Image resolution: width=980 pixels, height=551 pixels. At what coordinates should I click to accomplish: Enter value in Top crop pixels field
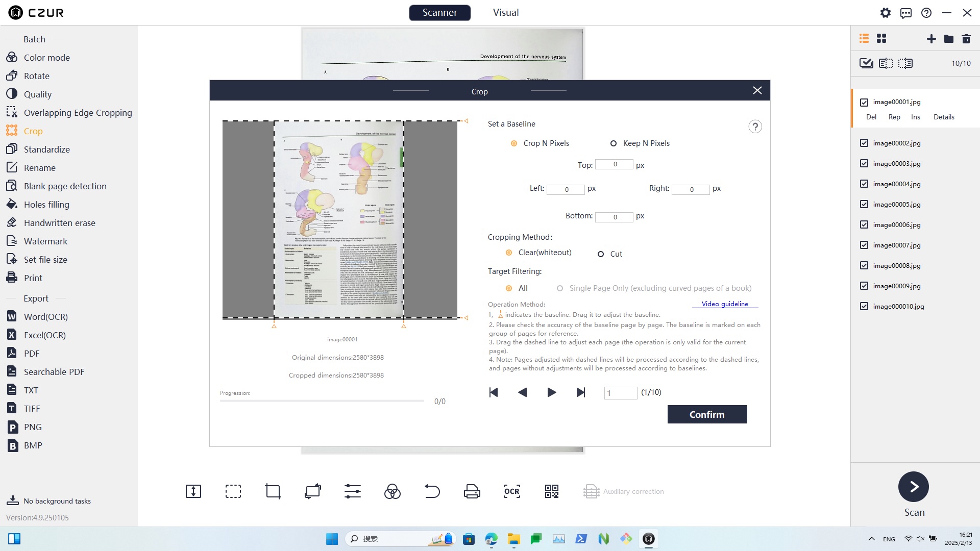[613, 165]
